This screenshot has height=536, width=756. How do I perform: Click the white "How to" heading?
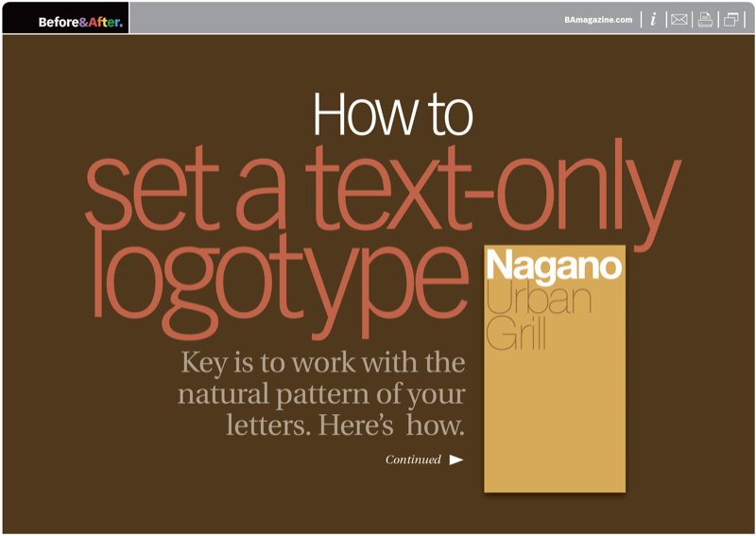tap(391, 114)
